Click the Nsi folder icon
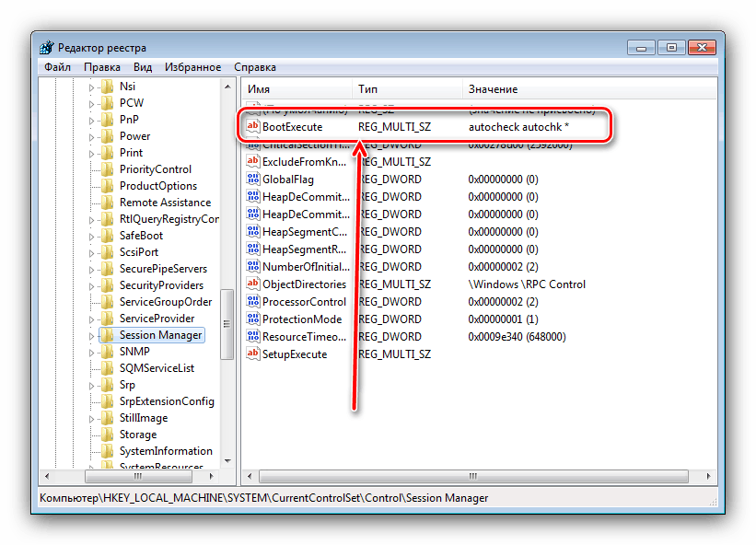 point(108,87)
